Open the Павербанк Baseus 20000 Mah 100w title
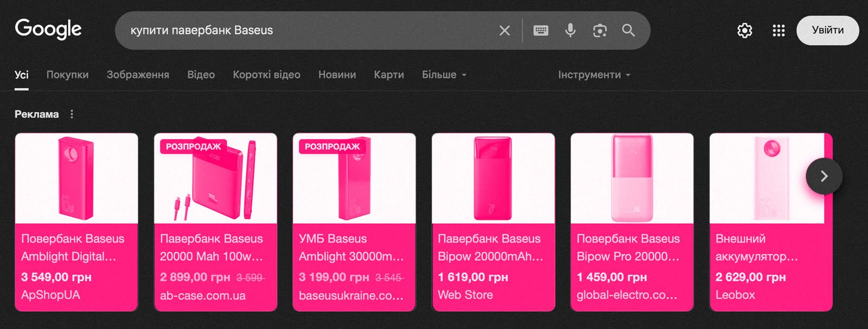The height and width of the screenshot is (329, 868). 212,248
